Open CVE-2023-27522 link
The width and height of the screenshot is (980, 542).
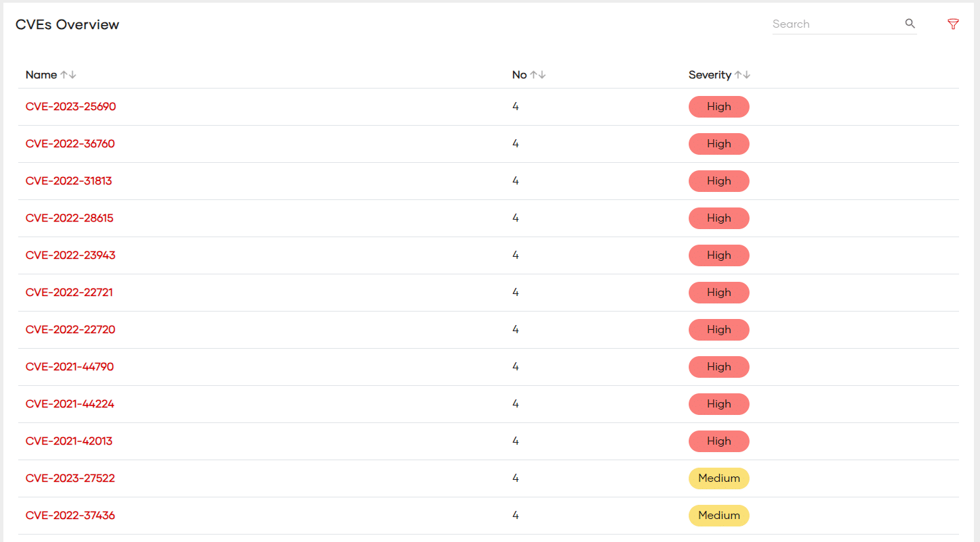click(x=70, y=478)
